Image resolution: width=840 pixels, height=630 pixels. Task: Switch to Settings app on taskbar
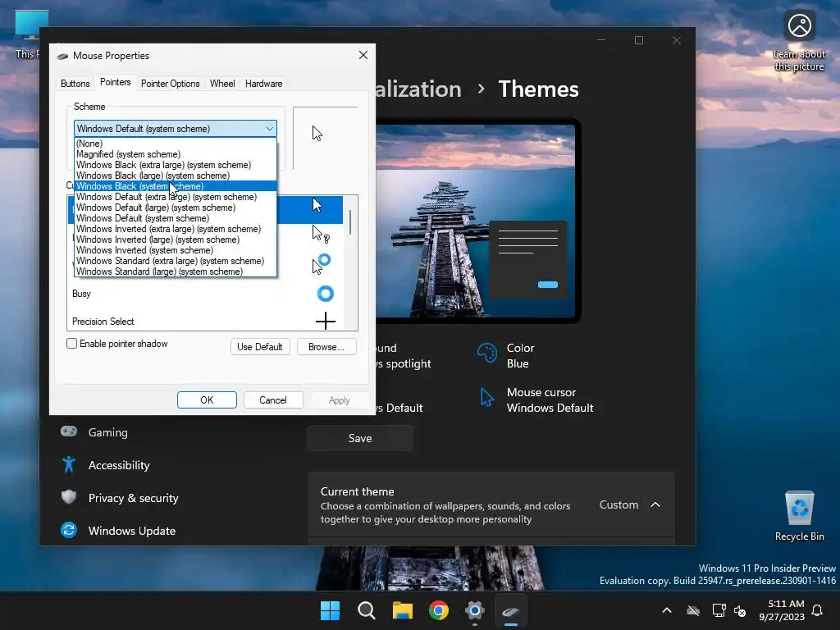tap(475, 610)
